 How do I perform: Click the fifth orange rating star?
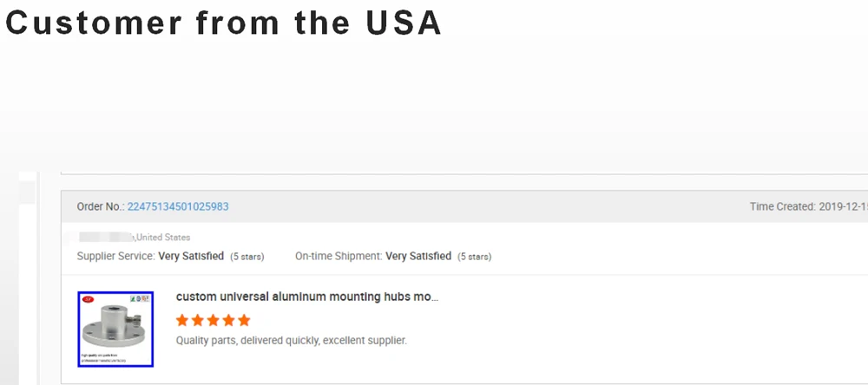tap(244, 320)
